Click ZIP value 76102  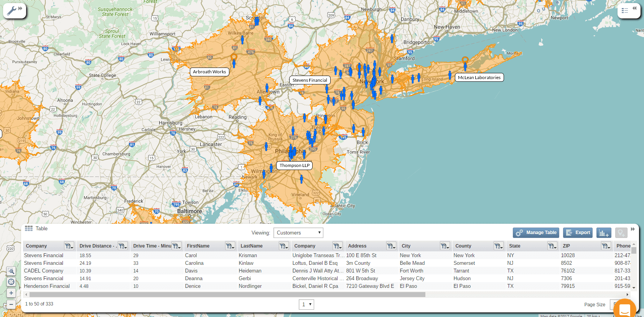coord(568,271)
